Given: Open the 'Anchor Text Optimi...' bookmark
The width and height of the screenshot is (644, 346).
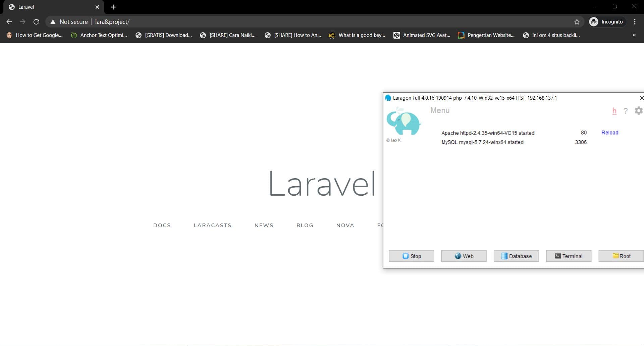Looking at the screenshot, I should [99, 35].
